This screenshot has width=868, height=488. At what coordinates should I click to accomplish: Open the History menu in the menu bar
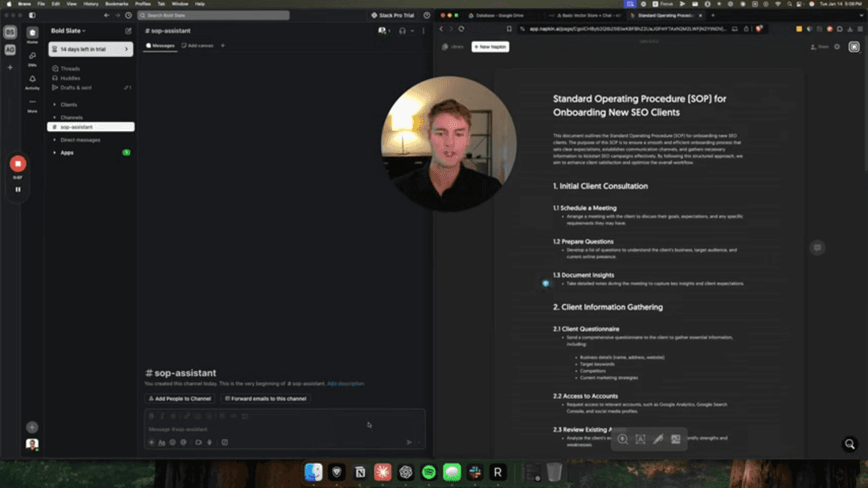point(91,3)
